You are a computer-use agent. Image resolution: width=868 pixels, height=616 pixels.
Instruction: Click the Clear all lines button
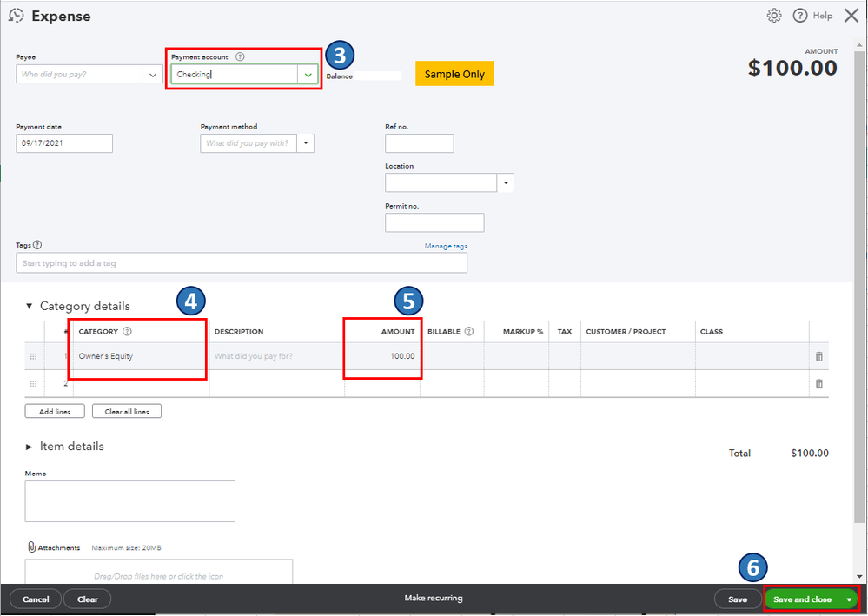tap(127, 411)
